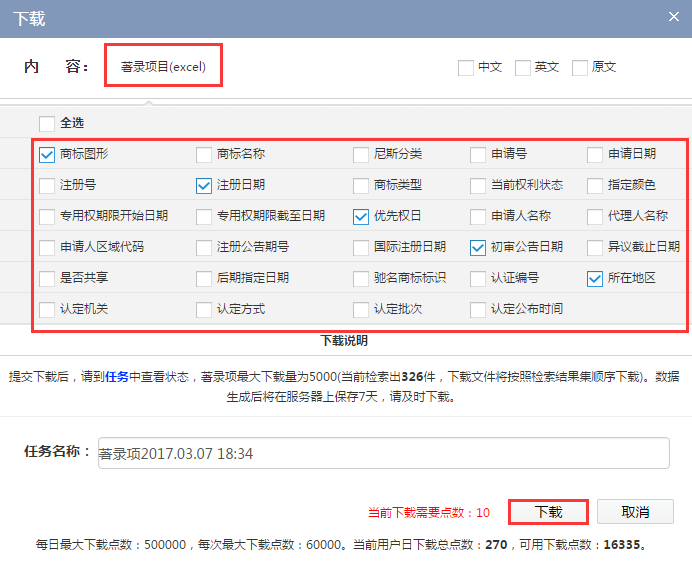Tick the 当前权利状态 checkbox
Image resolution: width=692 pixels, height=570 pixels.
pyautogui.click(x=478, y=185)
